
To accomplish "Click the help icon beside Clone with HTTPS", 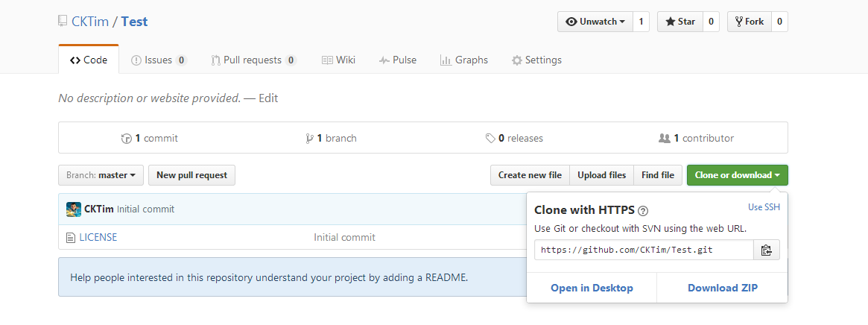I will [643, 210].
